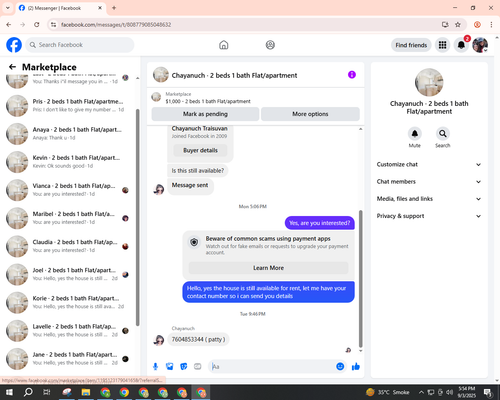Open Claudia conversation in list
The image size is (500, 400).
click(x=68, y=246)
